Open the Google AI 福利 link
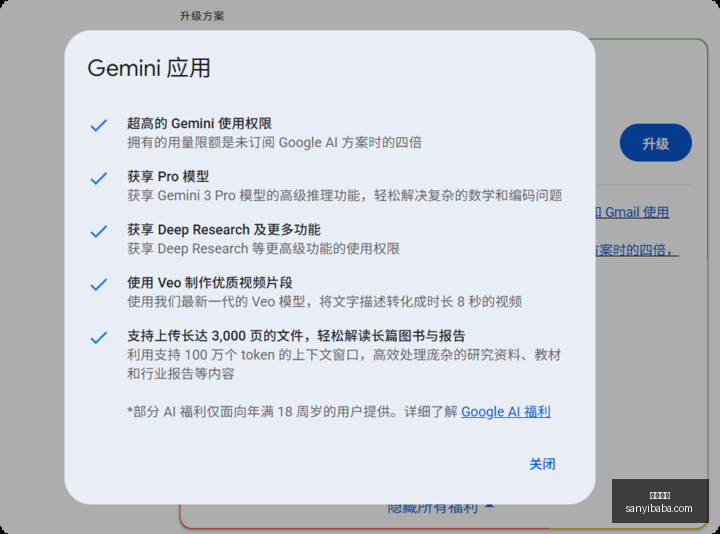 pos(506,411)
